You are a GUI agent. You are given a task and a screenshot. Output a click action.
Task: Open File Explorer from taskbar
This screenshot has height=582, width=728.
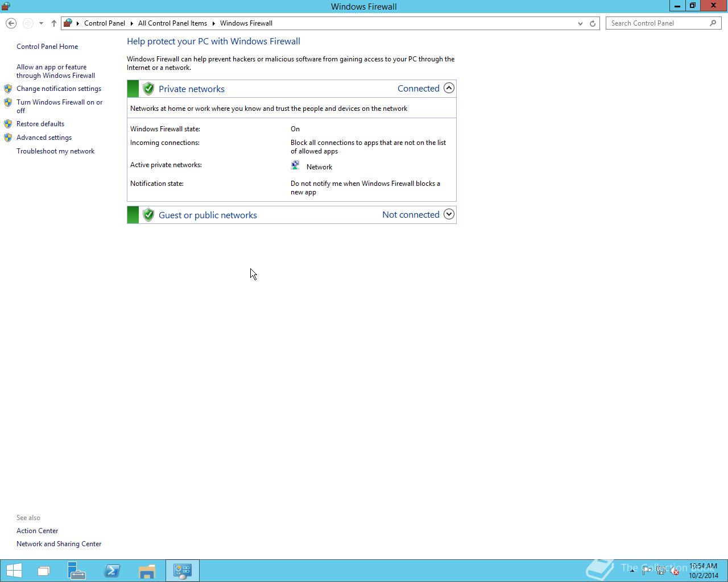tap(147, 571)
